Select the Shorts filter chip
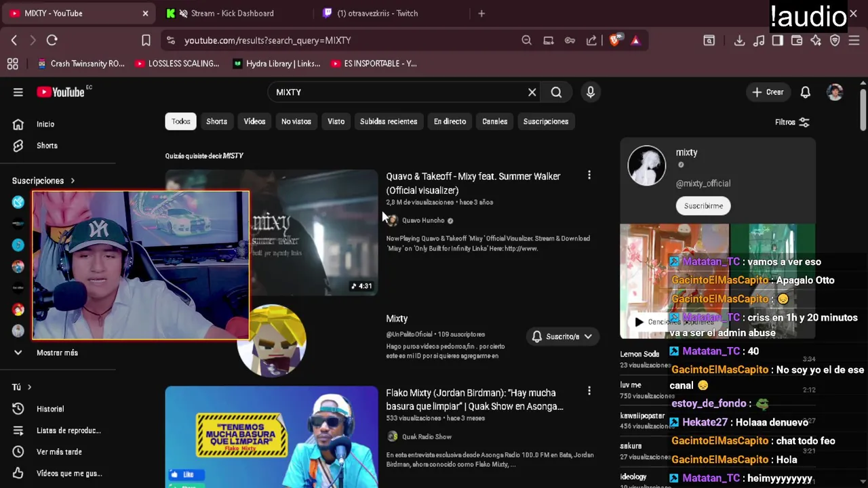Screen dimensions: 868x488 tap(217, 121)
